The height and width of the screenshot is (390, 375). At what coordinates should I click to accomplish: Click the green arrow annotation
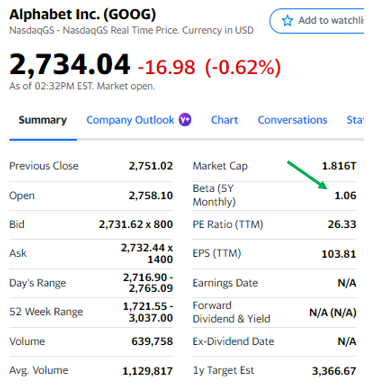307,175
